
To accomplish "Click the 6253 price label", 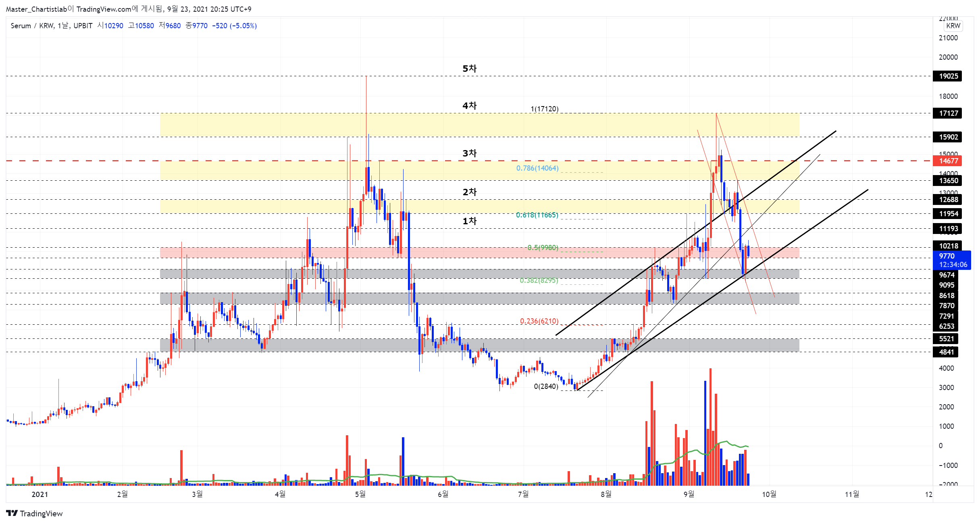I will click(946, 326).
